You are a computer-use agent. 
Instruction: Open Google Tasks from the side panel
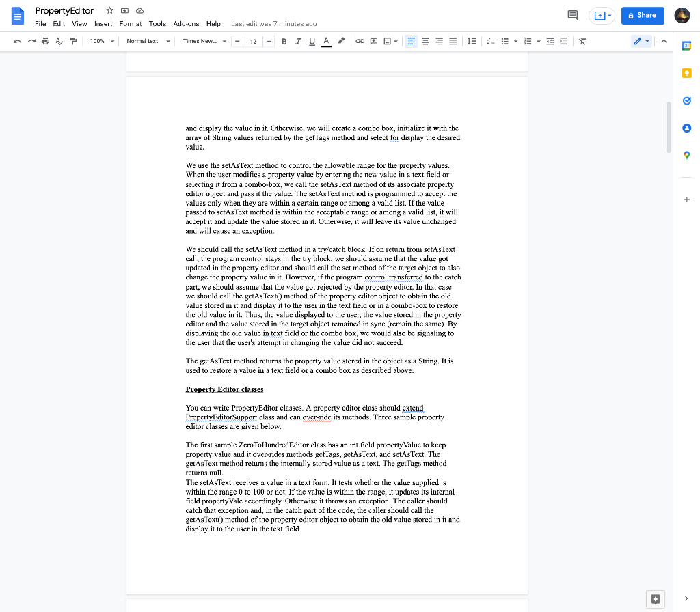coord(687,100)
